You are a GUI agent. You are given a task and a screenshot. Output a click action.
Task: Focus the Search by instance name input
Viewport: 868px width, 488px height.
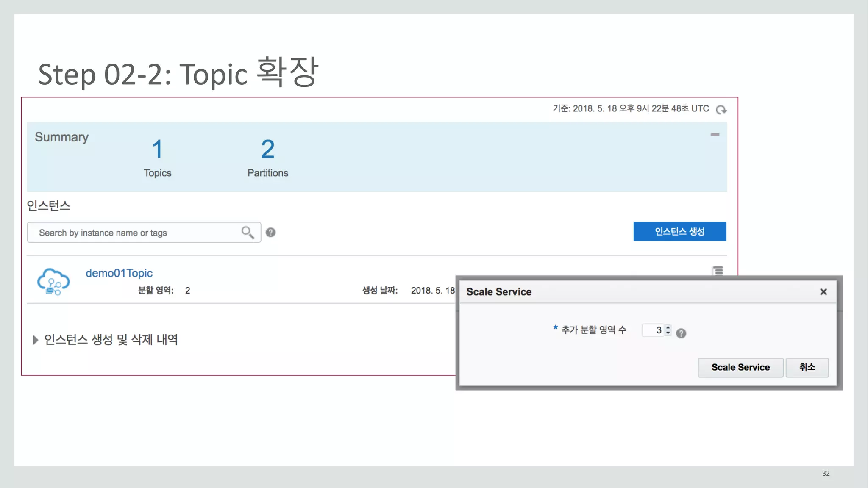click(x=136, y=233)
